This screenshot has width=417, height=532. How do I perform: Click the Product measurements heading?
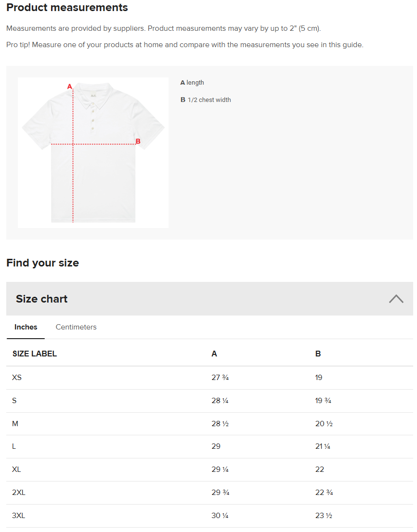67,8
